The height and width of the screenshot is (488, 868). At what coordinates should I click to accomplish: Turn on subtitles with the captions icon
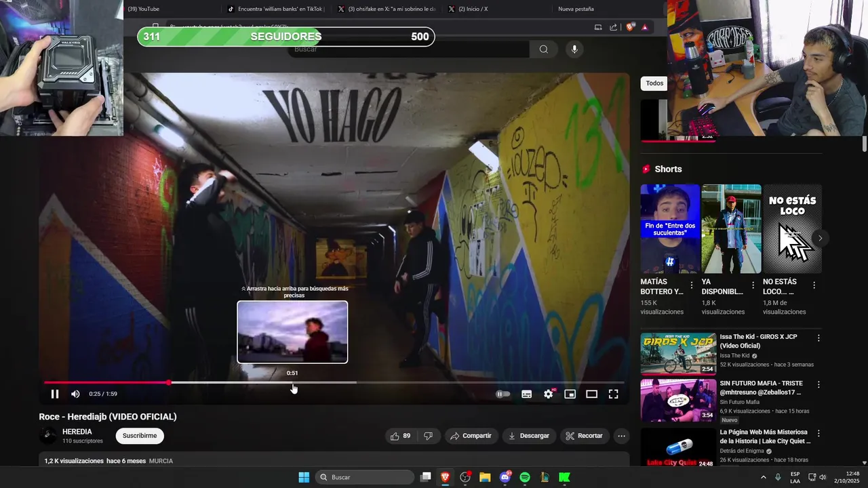(x=526, y=394)
